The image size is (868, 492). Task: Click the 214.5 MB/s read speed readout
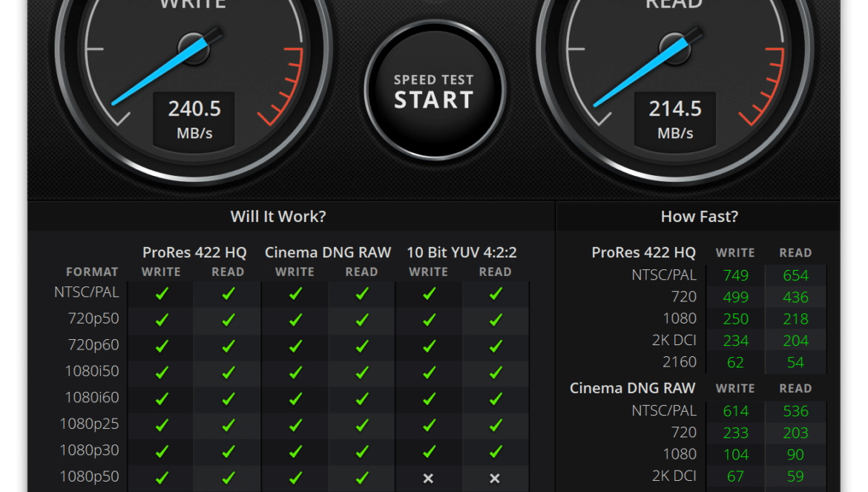click(675, 120)
